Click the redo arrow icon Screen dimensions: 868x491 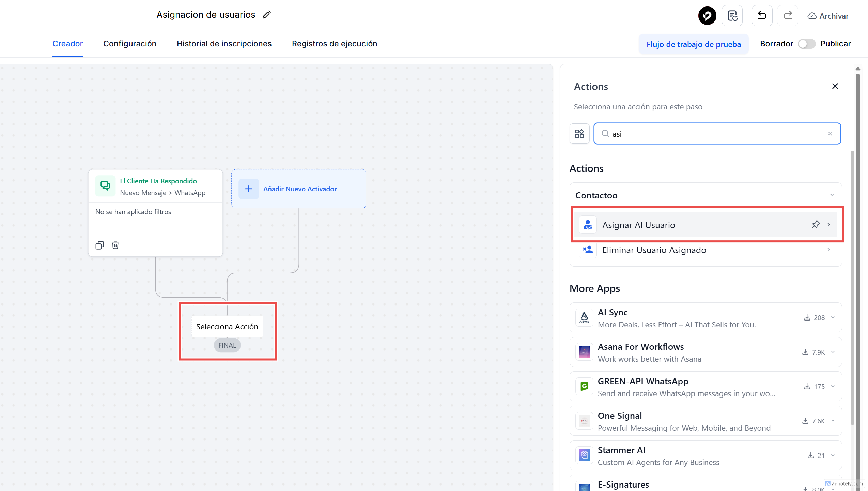coord(787,16)
